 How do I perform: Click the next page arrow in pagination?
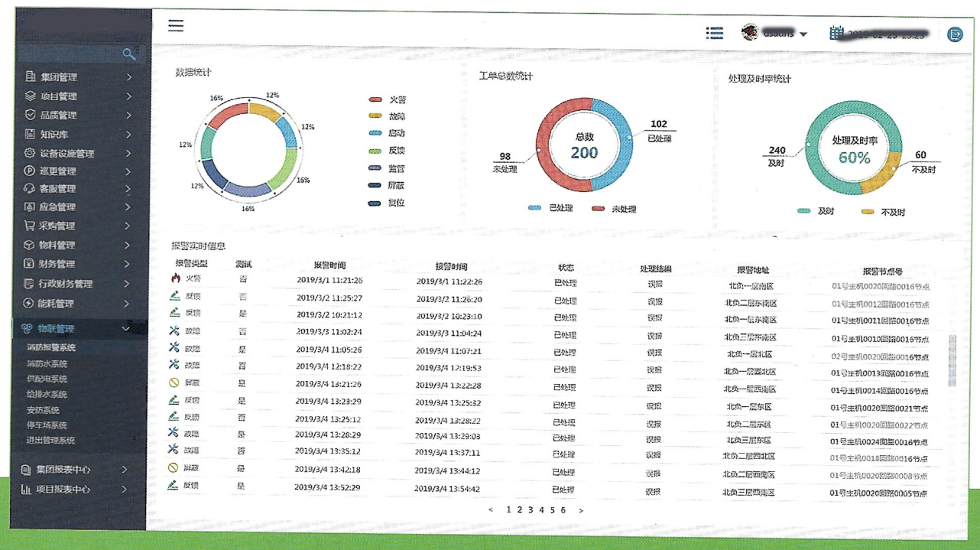pos(581,510)
